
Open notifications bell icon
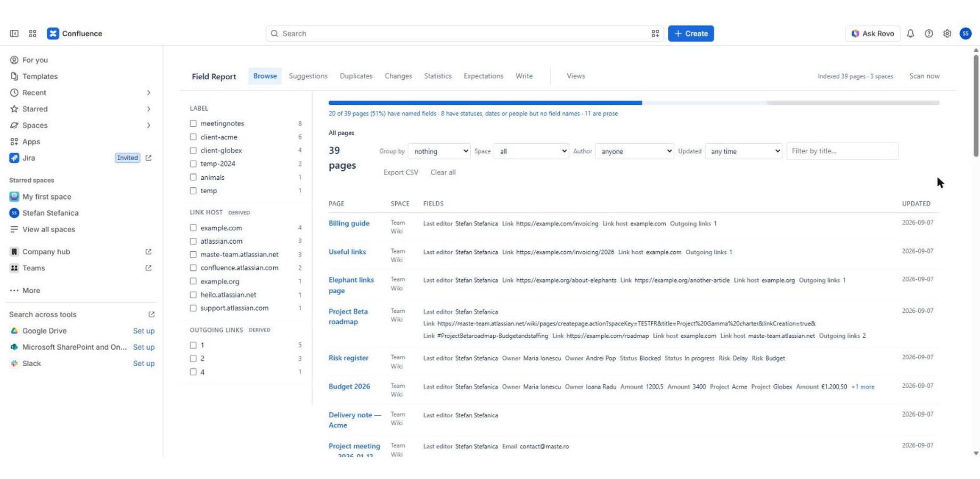pyautogui.click(x=910, y=34)
